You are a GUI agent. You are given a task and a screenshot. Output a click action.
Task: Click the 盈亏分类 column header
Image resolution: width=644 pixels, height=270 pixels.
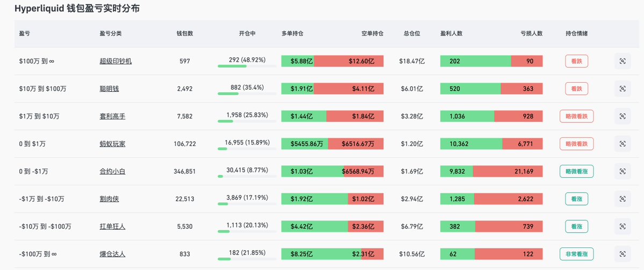[x=111, y=34]
